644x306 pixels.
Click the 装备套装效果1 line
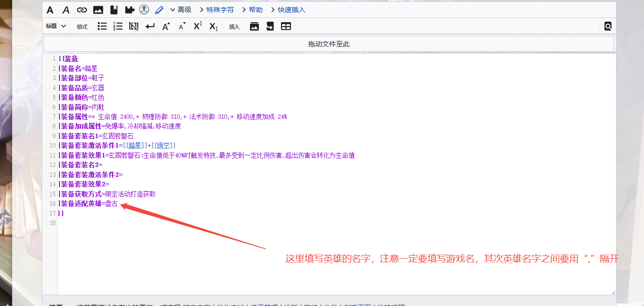[x=207, y=155]
